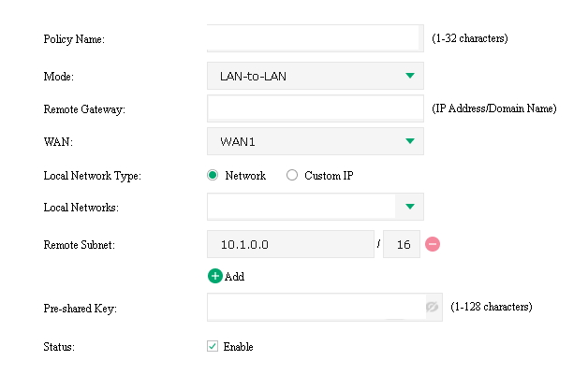
Task: Click the Remote Subnet label
Action: point(79,244)
